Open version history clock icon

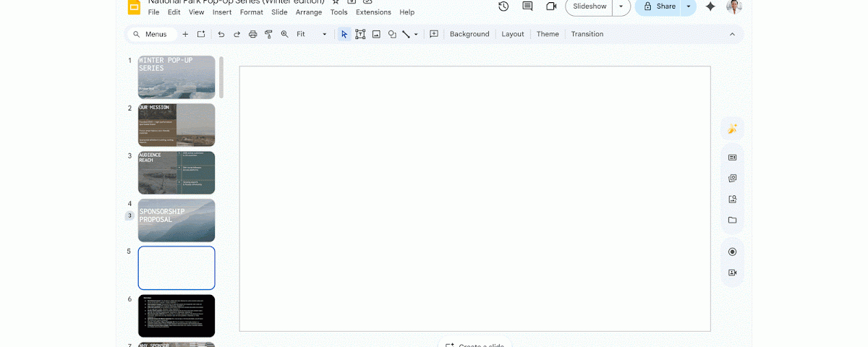click(x=503, y=7)
